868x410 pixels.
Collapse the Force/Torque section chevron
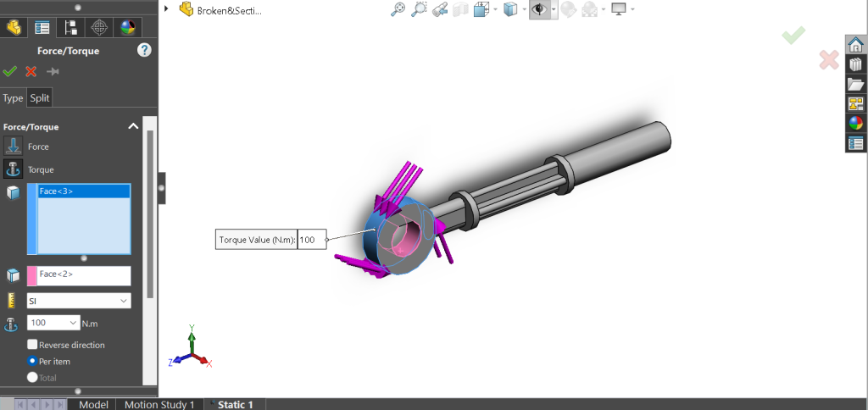(133, 126)
